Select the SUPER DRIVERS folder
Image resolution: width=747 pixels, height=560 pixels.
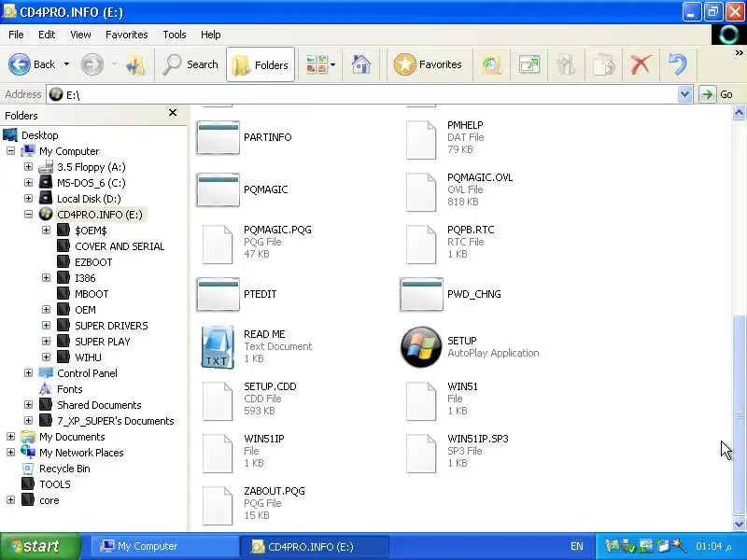111,326
